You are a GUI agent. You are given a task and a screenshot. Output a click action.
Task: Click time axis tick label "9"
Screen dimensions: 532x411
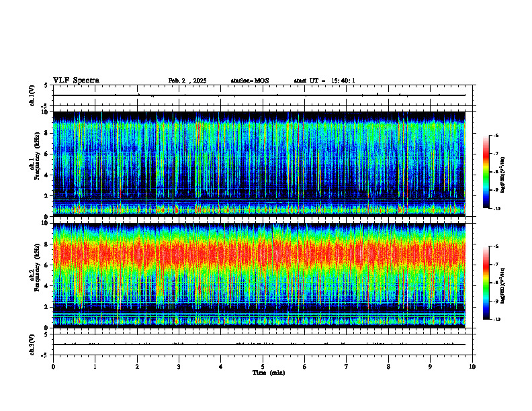pos(430,367)
